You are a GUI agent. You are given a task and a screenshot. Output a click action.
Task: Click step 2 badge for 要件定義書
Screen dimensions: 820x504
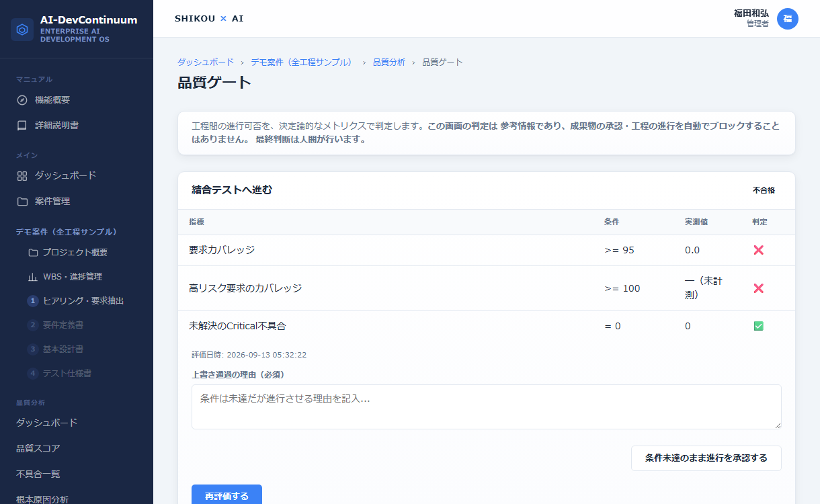click(x=33, y=325)
